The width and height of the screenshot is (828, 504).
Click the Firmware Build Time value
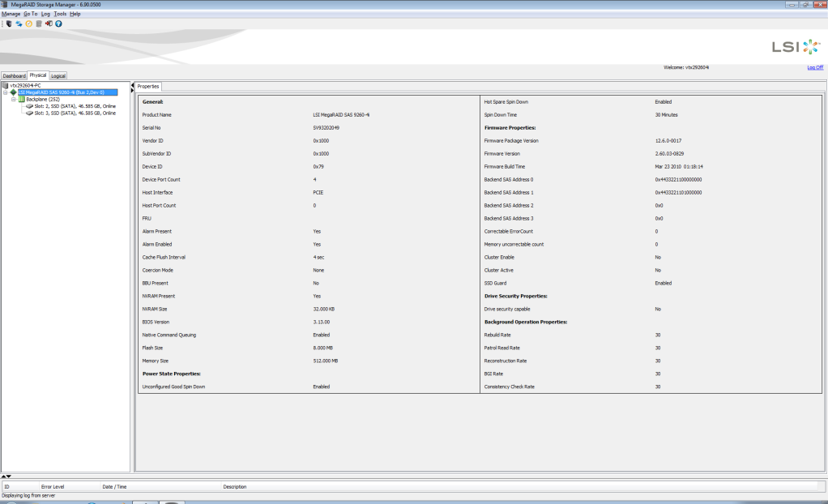pos(679,166)
